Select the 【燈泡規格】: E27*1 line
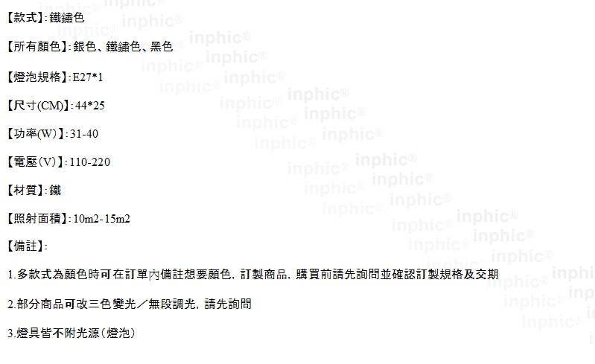This screenshot has width=595, height=364. 55,77
